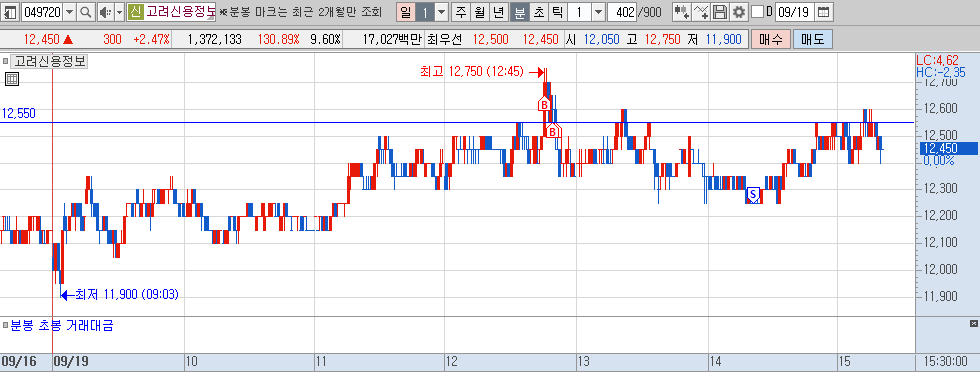
Task: Click the blue 12,550 horizontal line label
Action: point(19,113)
